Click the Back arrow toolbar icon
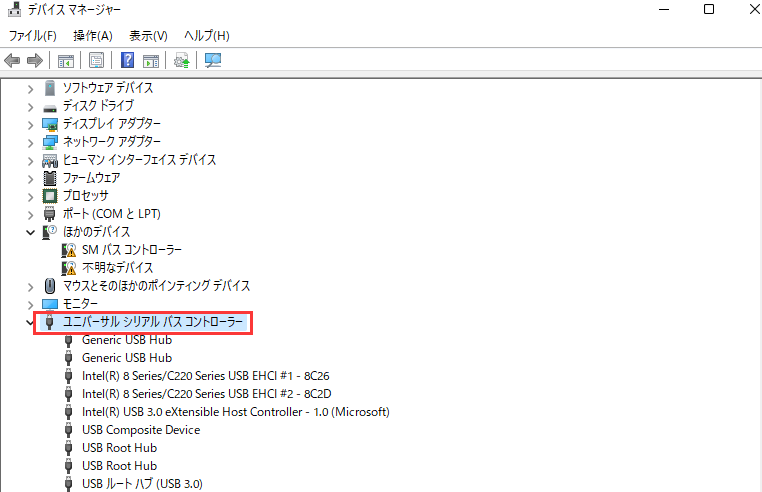This screenshot has height=492, width=762. tap(13, 60)
